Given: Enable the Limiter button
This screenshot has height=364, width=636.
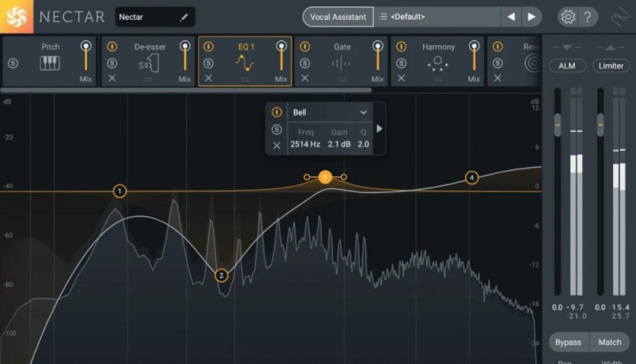Looking at the screenshot, I should [611, 66].
